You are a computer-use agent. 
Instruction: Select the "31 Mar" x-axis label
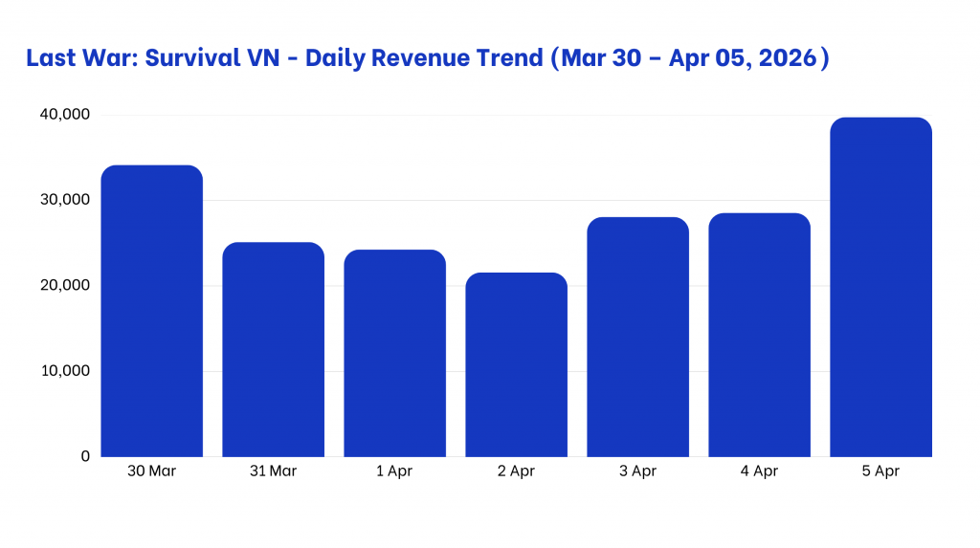(x=273, y=471)
